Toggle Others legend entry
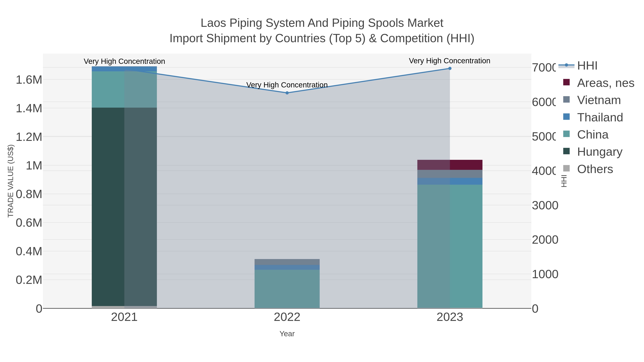The width and height of the screenshot is (644, 362). point(588,169)
